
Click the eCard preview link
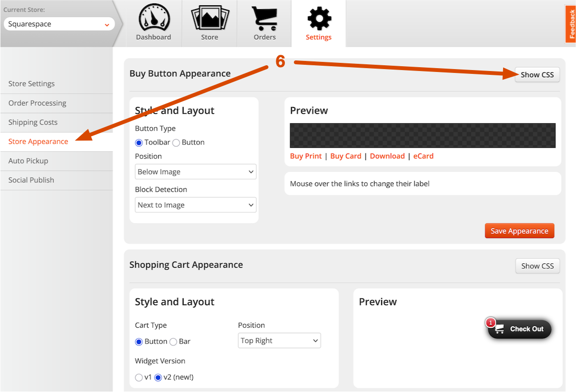(423, 156)
